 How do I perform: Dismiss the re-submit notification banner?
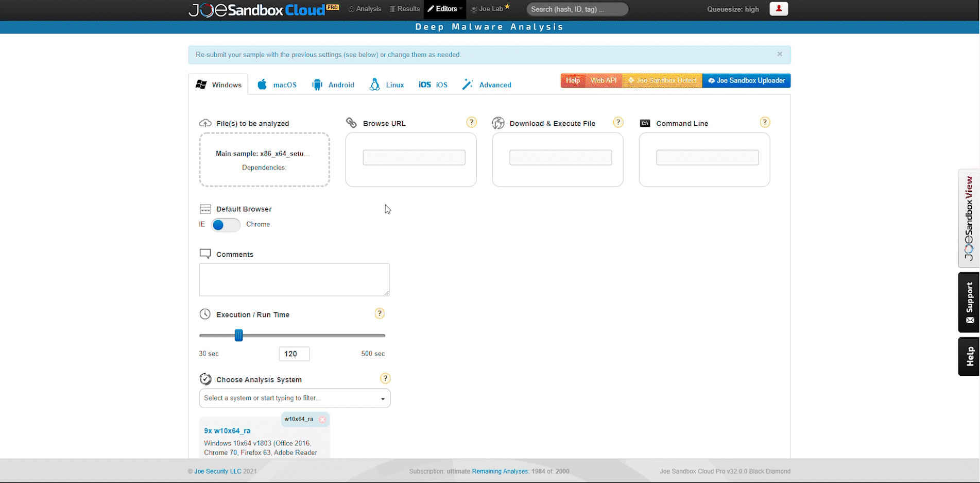[x=780, y=54]
